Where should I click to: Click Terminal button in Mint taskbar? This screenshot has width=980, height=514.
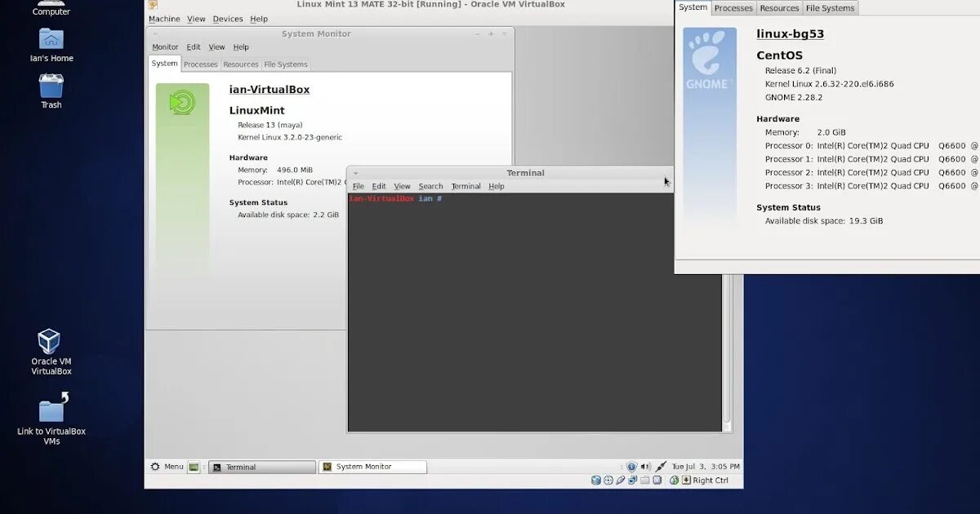(262, 467)
